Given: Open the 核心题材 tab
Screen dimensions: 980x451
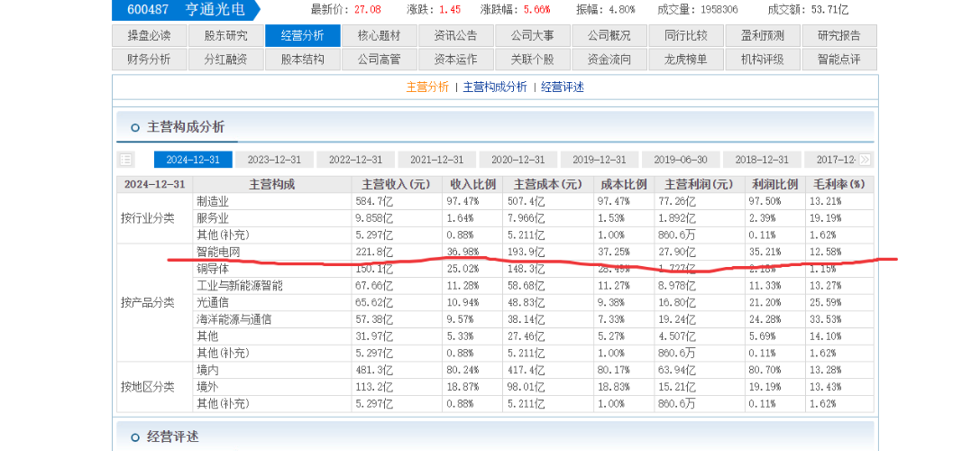Looking at the screenshot, I should 380,36.
